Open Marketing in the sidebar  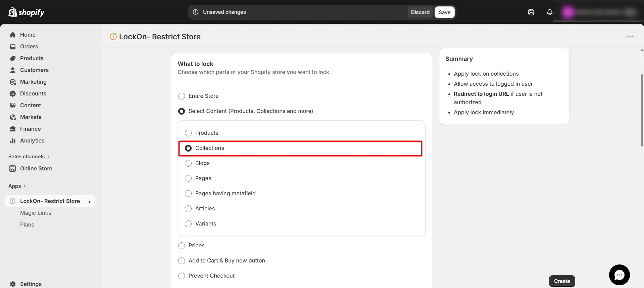33,82
